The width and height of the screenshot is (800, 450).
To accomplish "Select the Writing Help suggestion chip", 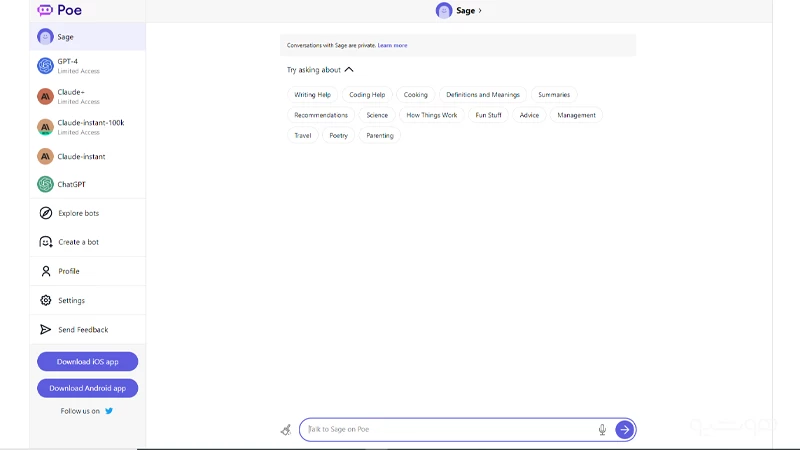I will click(312, 94).
